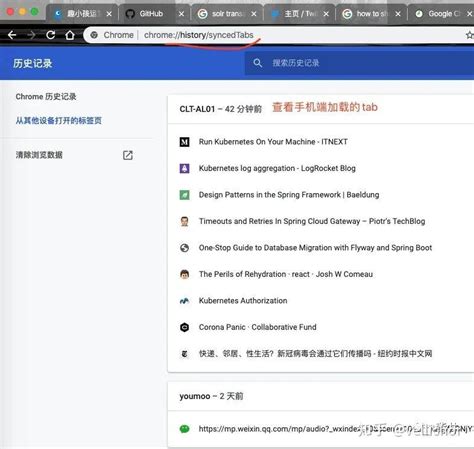Click the hexagon favicon beside Corona Panic

click(x=184, y=327)
